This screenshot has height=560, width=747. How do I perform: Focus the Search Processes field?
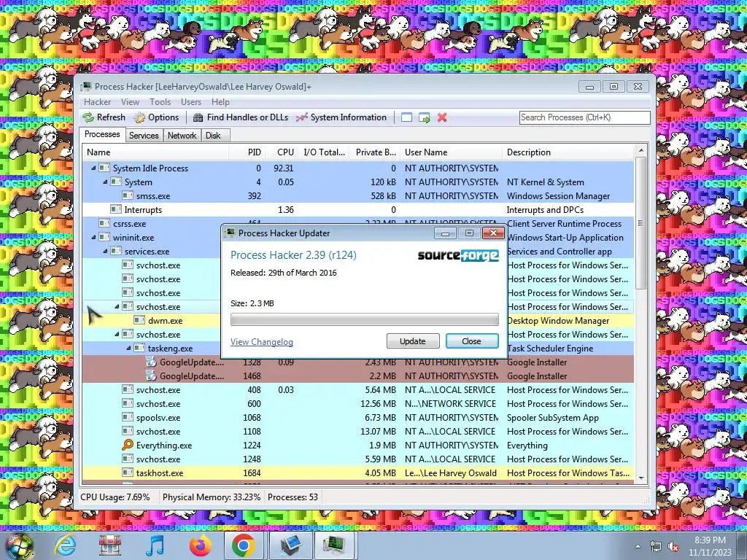tap(584, 117)
